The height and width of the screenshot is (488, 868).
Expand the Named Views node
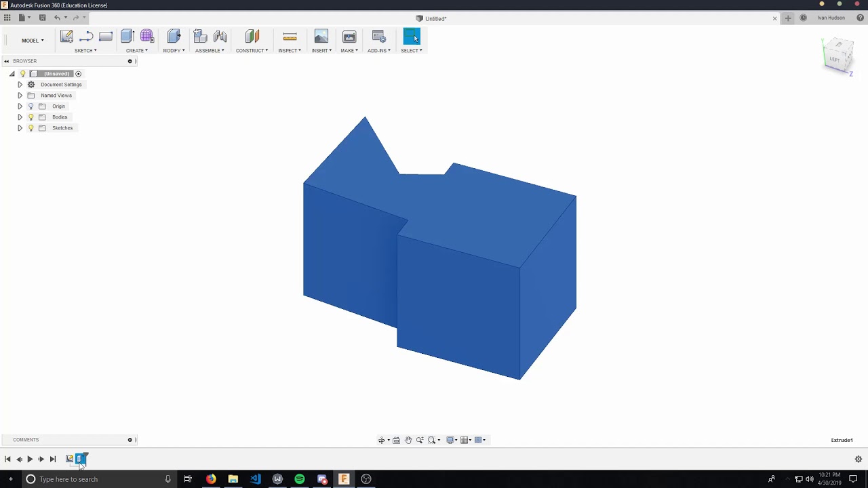(x=20, y=96)
